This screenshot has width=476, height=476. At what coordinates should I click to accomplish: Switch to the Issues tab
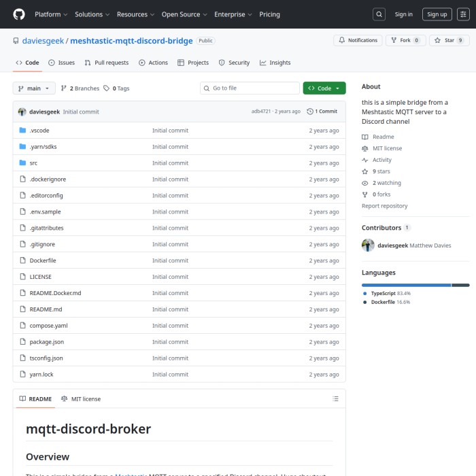point(61,63)
